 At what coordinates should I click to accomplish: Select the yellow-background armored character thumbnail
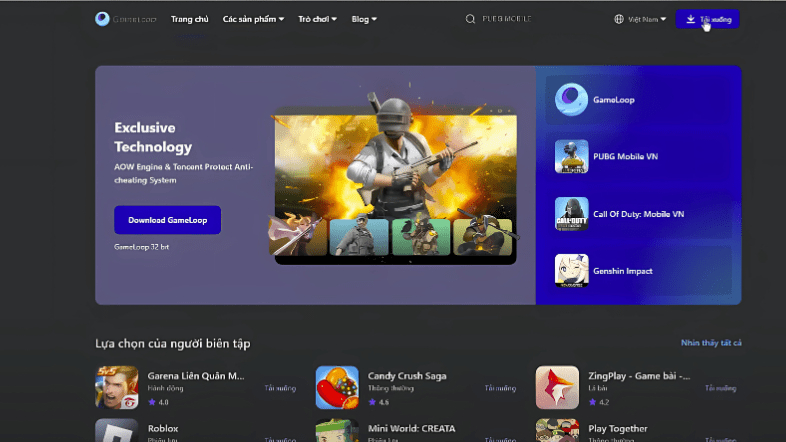(483, 236)
